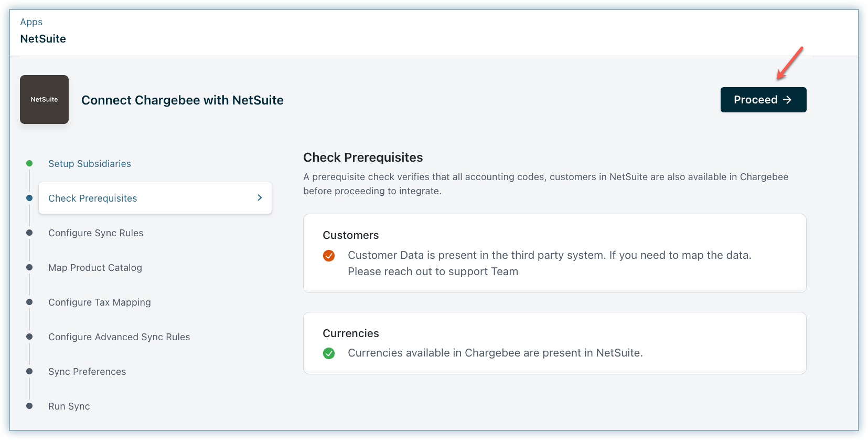Screen dimensions: 868x440
Task: Click the Run Sync step dot
Action: click(x=29, y=406)
